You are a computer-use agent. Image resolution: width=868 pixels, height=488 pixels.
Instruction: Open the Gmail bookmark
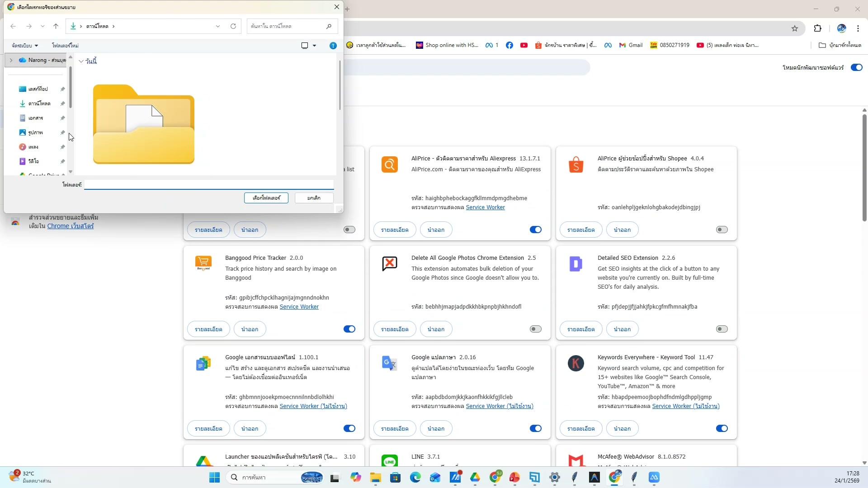coord(631,45)
